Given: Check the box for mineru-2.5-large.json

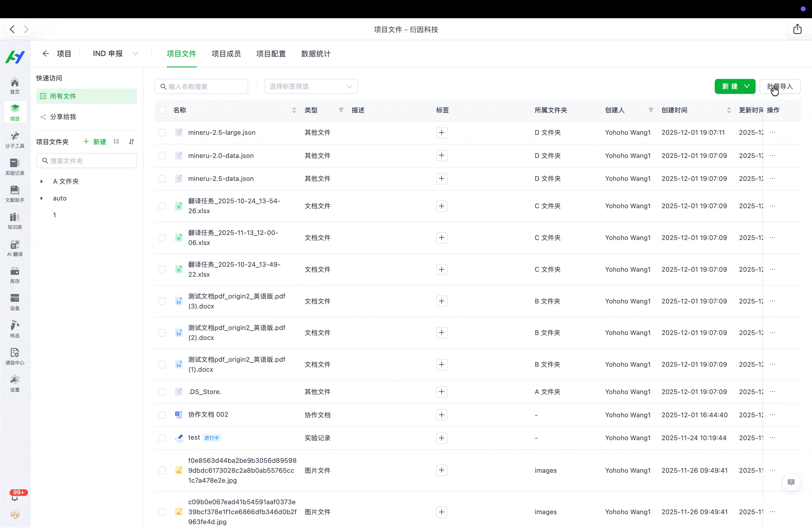Looking at the screenshot, I should coord(162,133).
